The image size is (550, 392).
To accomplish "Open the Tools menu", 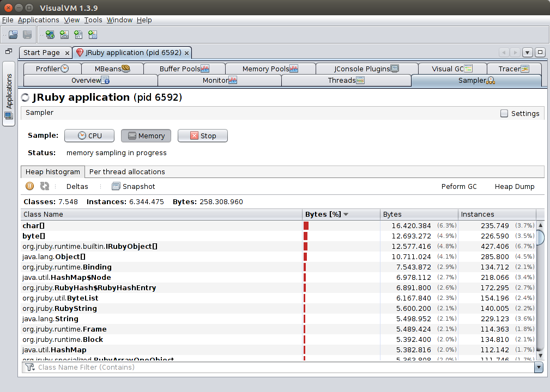I will [x=93, y=20].
